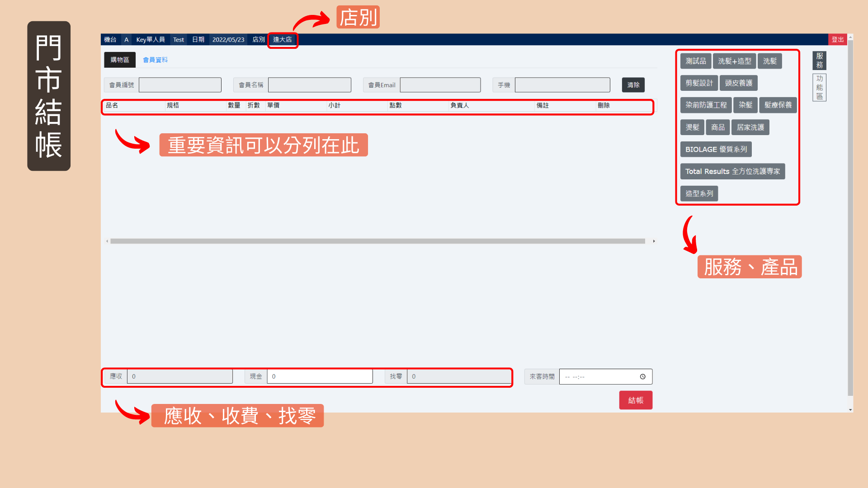The width and height of the screenshot is (868, 488).
Task: Click into the 手機 phone input field
Action: click(562, 85)
